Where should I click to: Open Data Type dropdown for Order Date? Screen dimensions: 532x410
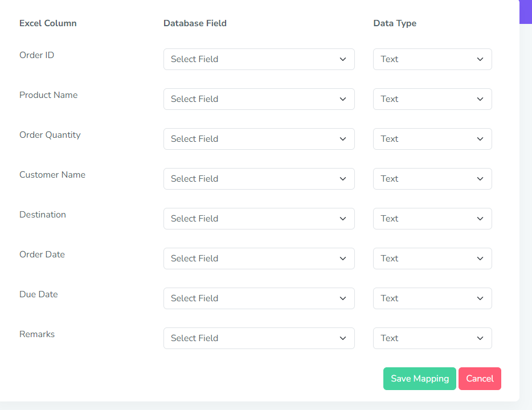click(x=432, y=259)
